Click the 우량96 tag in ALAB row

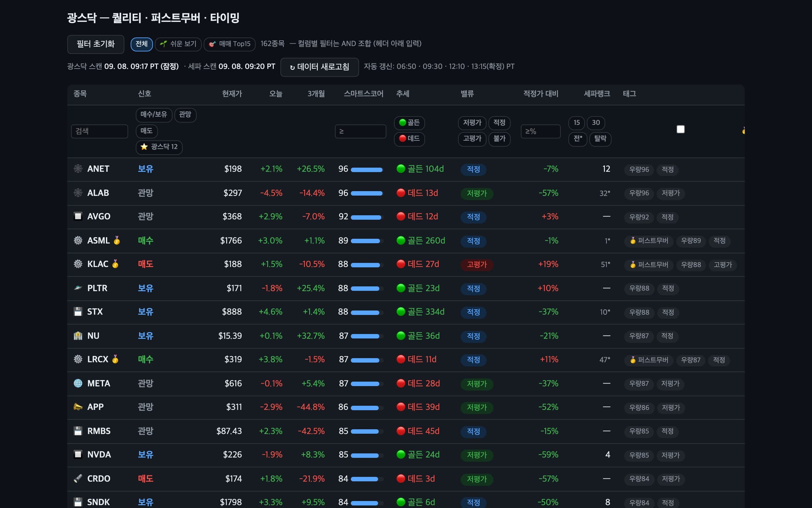tap(639, 193)
